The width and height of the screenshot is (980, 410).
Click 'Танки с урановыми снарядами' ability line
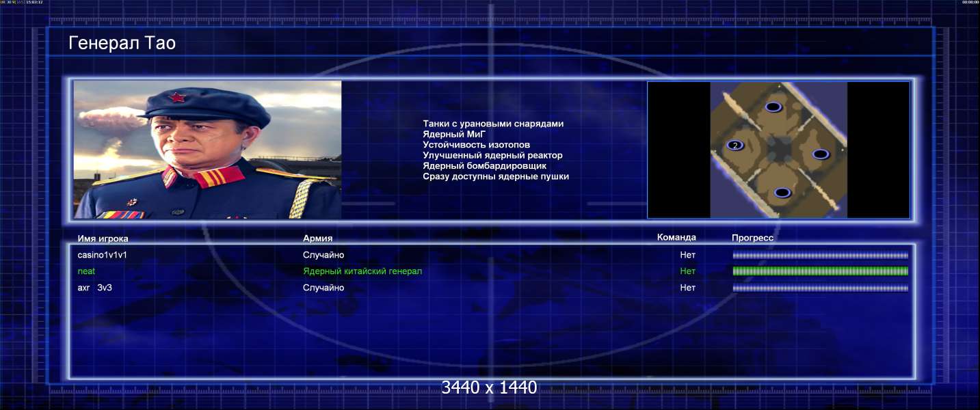(493, 124)
